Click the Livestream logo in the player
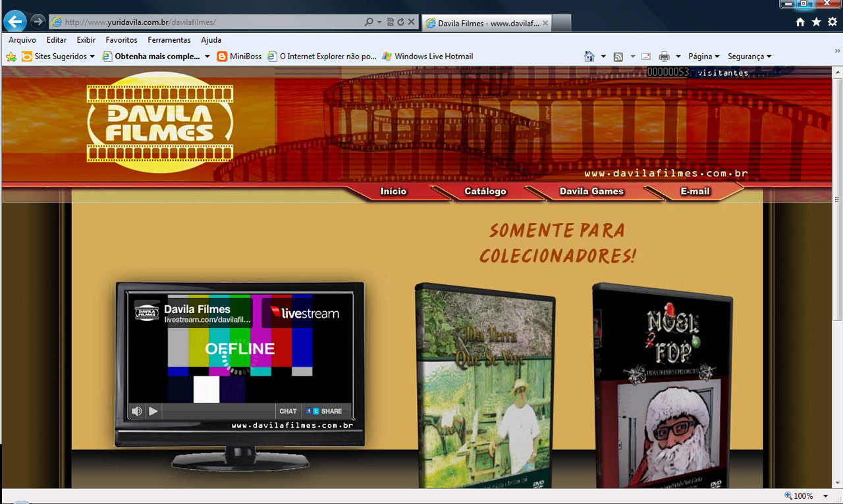 [x=305, y=313]
